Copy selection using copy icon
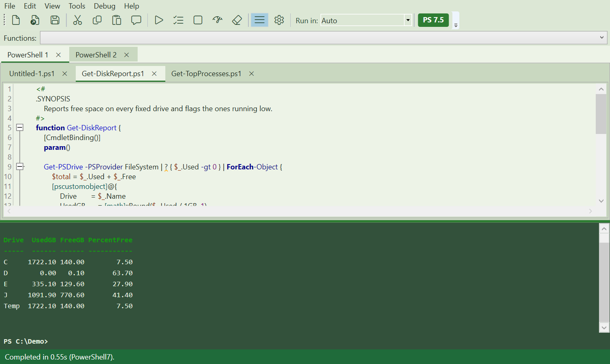The image size is (610, 364). pos(97,20)
